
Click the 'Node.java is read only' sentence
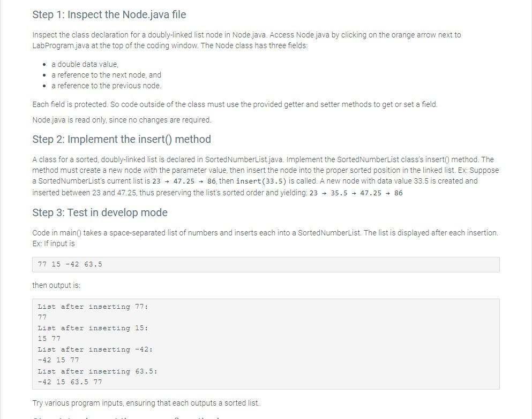point(122,120)
